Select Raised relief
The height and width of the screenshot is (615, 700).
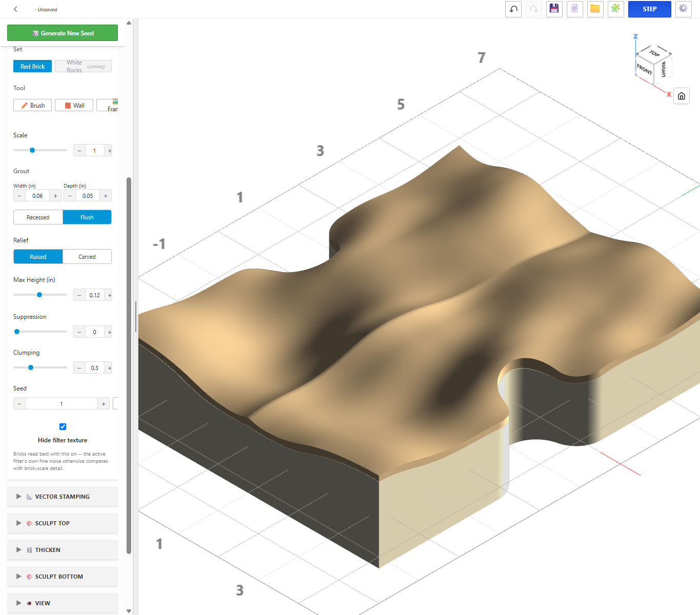(x=38, y=257)
